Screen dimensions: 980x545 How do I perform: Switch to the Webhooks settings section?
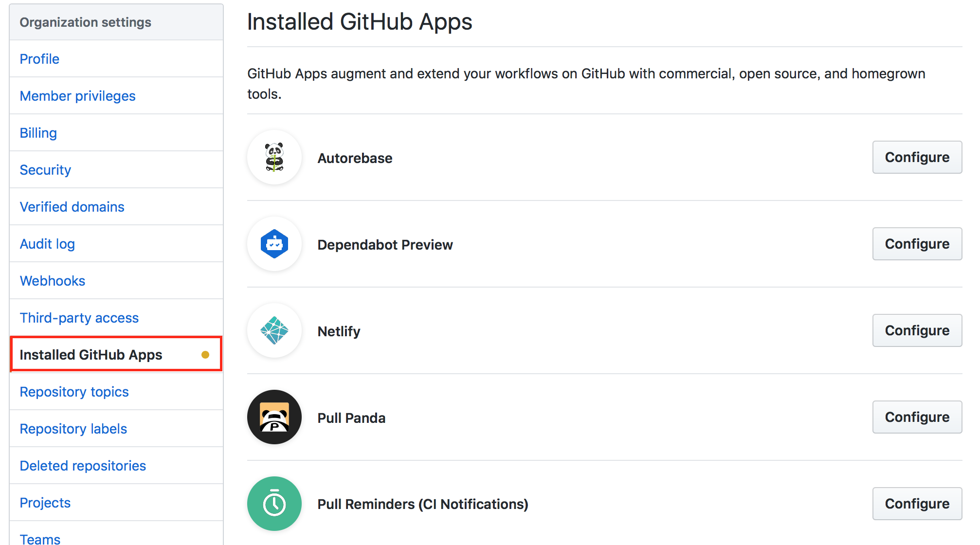tap(52, 281)
